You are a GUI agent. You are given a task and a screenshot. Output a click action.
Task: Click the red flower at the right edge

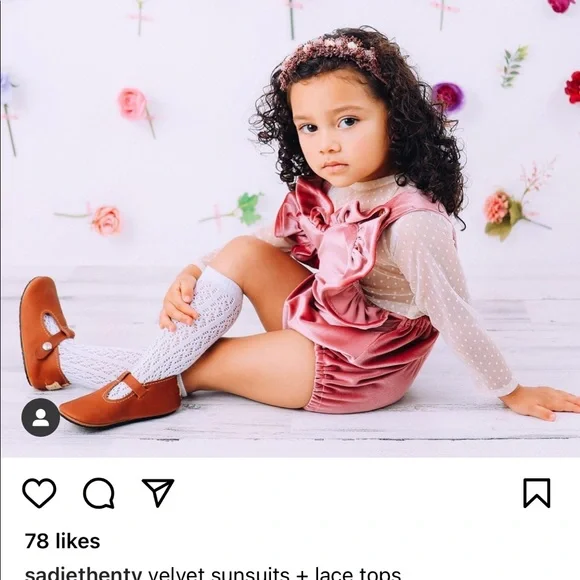click(x=573, y=88)
